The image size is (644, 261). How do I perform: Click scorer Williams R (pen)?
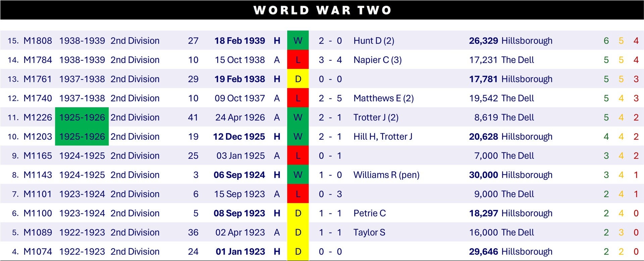386,175
